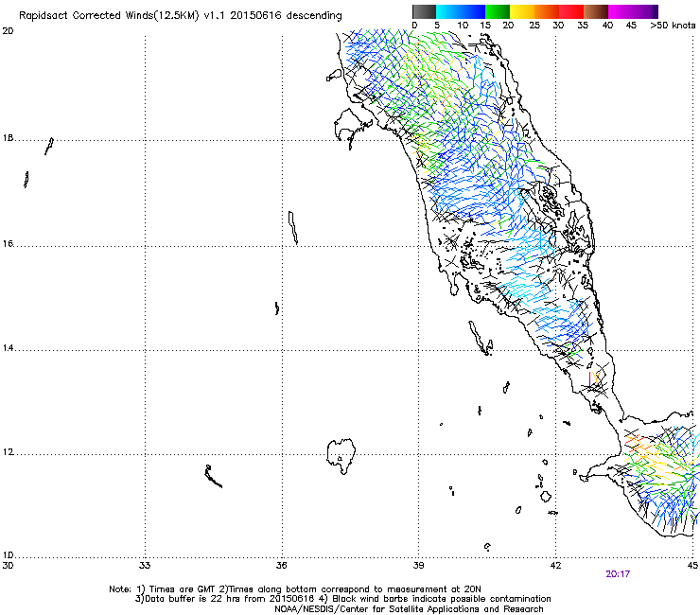Click the gray 0-5 knots color segment
The width and height of the screenshot is (700, 615).
coord(424,11)
